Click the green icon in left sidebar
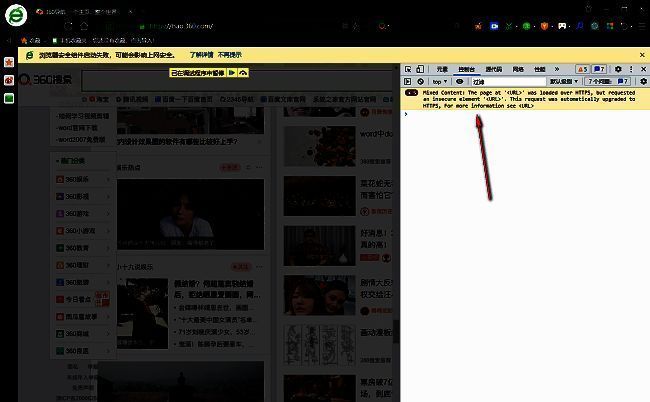The height and width of the screenshot is (402, 650). click(9, 98)
